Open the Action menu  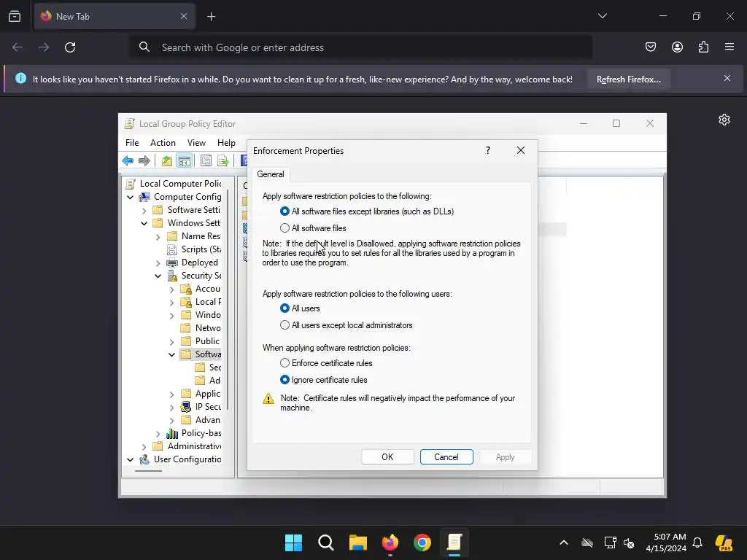coord(163,143)
